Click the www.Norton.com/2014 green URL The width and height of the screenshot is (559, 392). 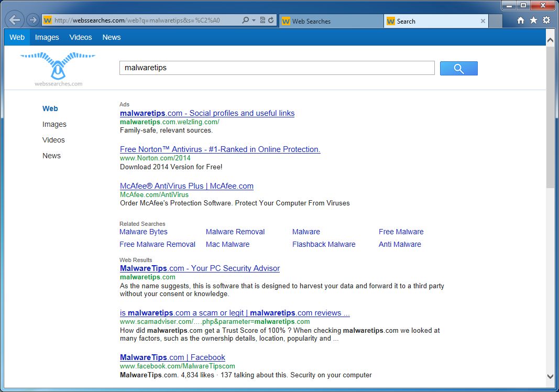155,158
